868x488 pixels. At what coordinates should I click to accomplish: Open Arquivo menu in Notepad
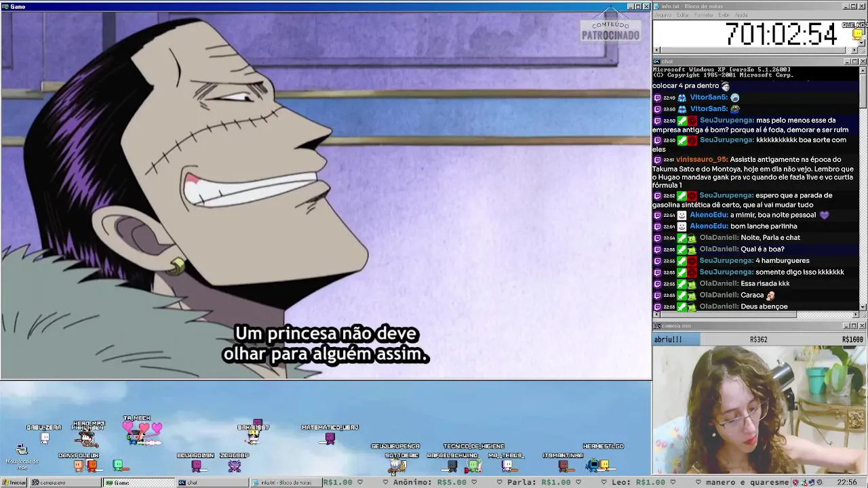tap(663, 15)
